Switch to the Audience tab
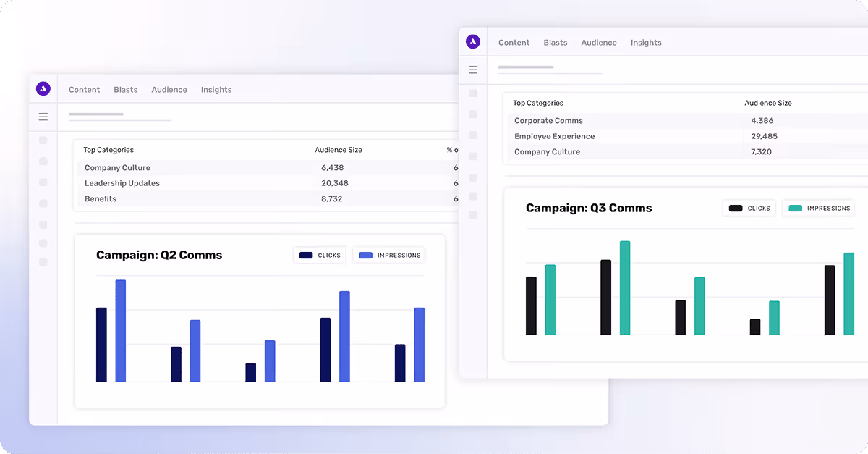The image size is (868, 454). point(169,89)
